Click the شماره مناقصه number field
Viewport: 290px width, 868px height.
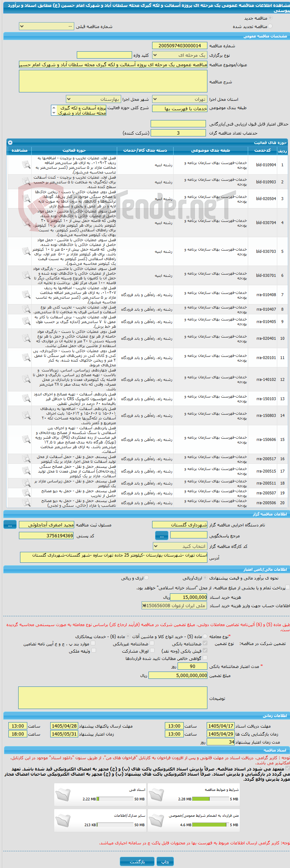point(179,45)
